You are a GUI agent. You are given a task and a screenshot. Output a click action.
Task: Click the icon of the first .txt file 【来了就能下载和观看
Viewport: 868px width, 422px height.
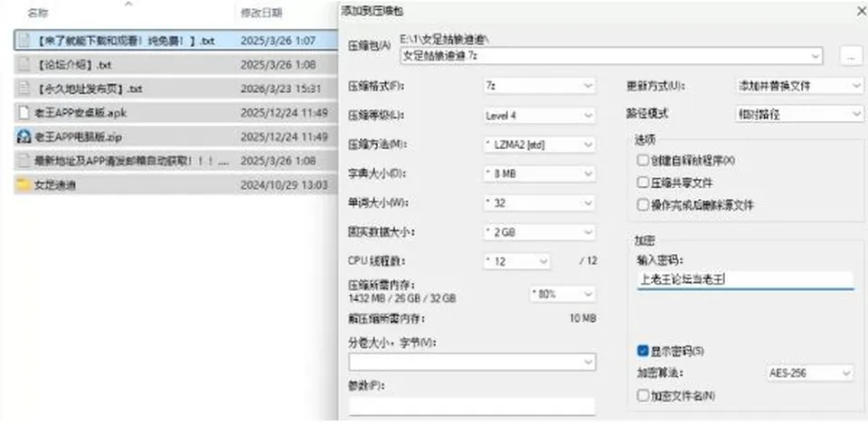click(24, 41)
